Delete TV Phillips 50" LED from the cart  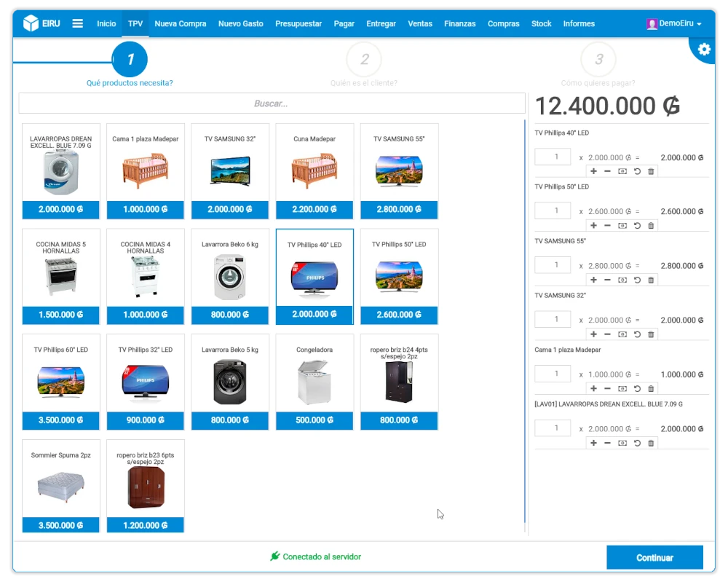(x=651, y=226)
